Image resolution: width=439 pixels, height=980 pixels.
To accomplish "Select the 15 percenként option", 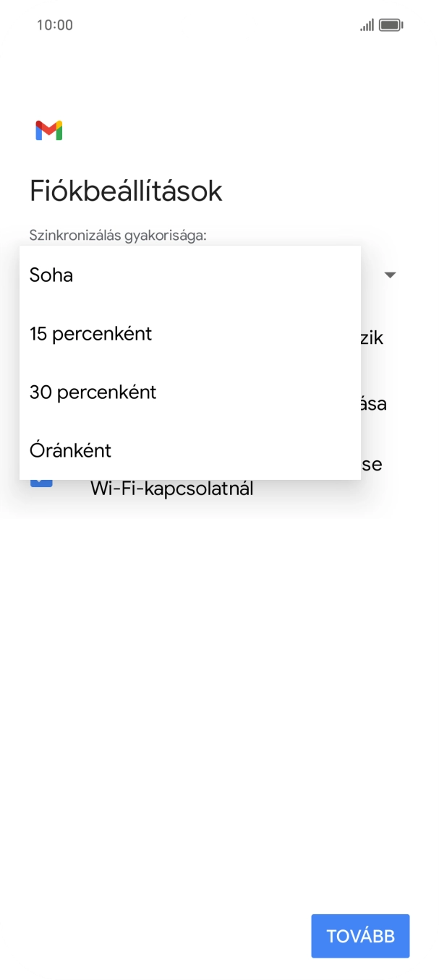I will (90, 333).
